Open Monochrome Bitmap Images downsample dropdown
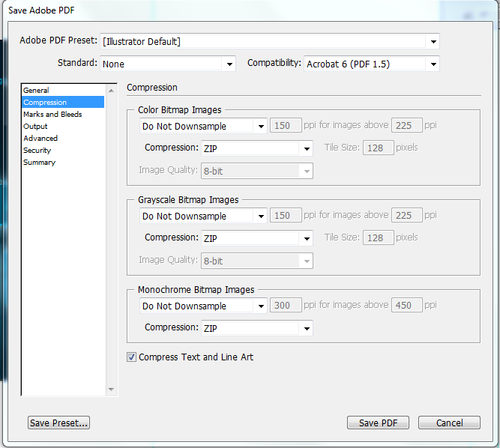This screenshot has height=448, width=500. coord(203,306)
